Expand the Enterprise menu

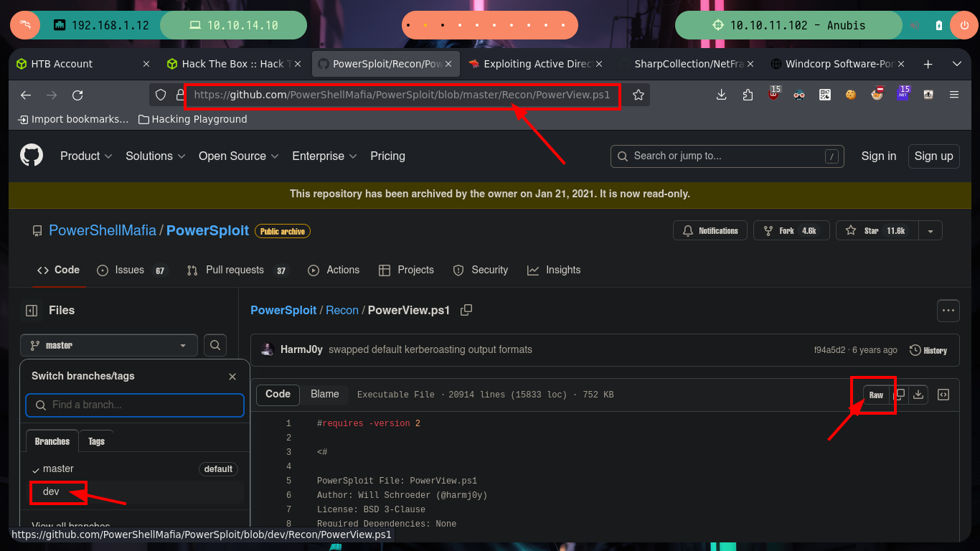pyautogui.click(x=324, y=156)
